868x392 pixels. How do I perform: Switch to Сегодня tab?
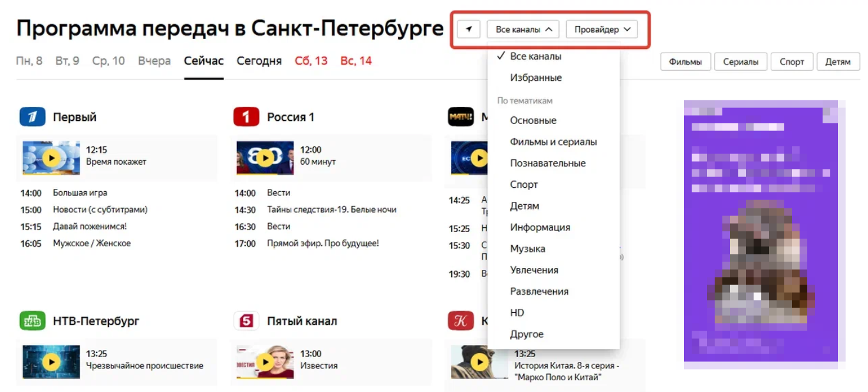[259, 61]
